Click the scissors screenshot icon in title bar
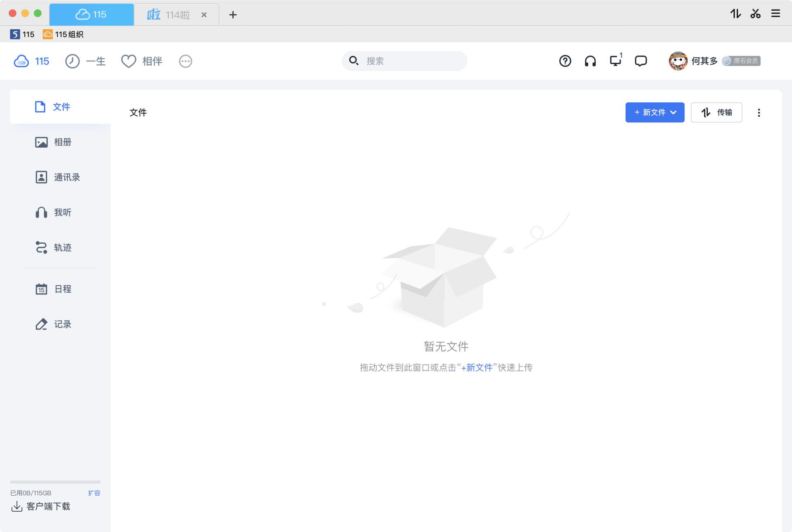Viewport: 792px width, 532px height. [x=755, y=14]
